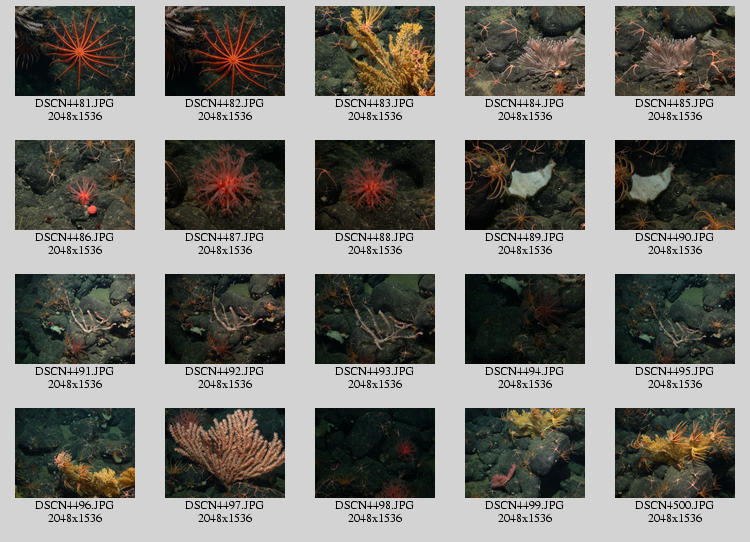The image size is (750, 542).
Task: Click the DSCN4488.JPG thumbnail
Action: pyautogui.click(x=375, y=185)
